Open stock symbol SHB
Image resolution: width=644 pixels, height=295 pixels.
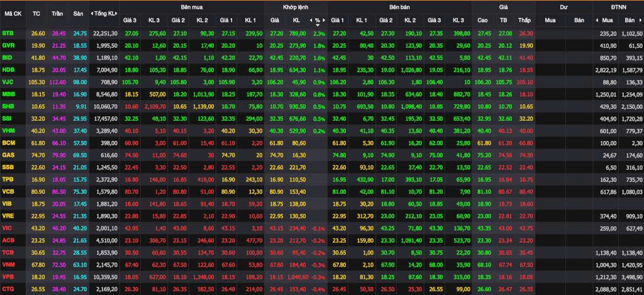(8, 107)
